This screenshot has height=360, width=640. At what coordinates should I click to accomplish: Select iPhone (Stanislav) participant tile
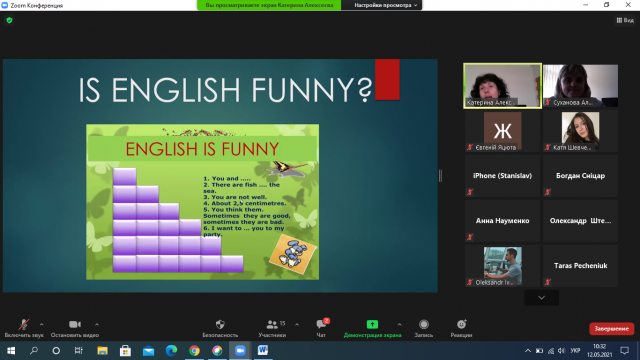pyautogui.click(x=502, y=176)
